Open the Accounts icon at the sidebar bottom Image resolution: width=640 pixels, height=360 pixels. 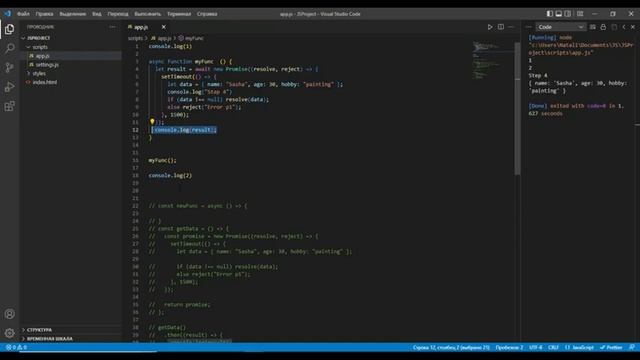pyautogui.click(x=9, y=314)
